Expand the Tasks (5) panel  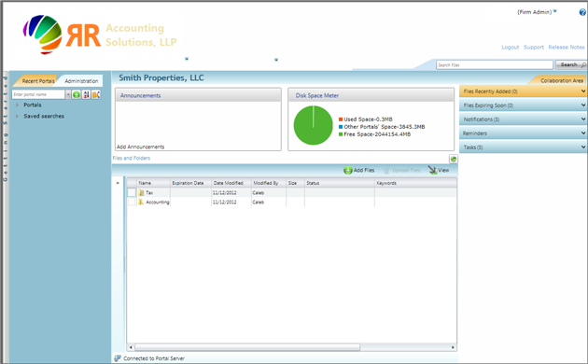pyautogui.click(x=523, y=147)
